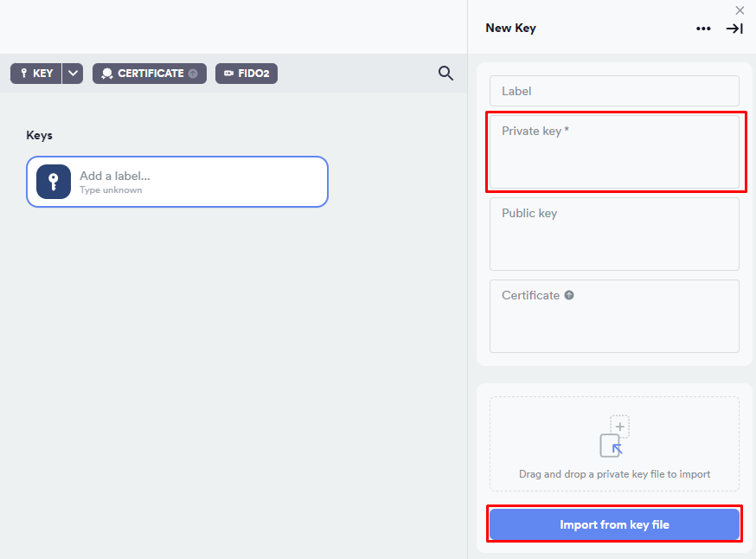
Task: Click the Import from key file button
Action: [614, 524]
